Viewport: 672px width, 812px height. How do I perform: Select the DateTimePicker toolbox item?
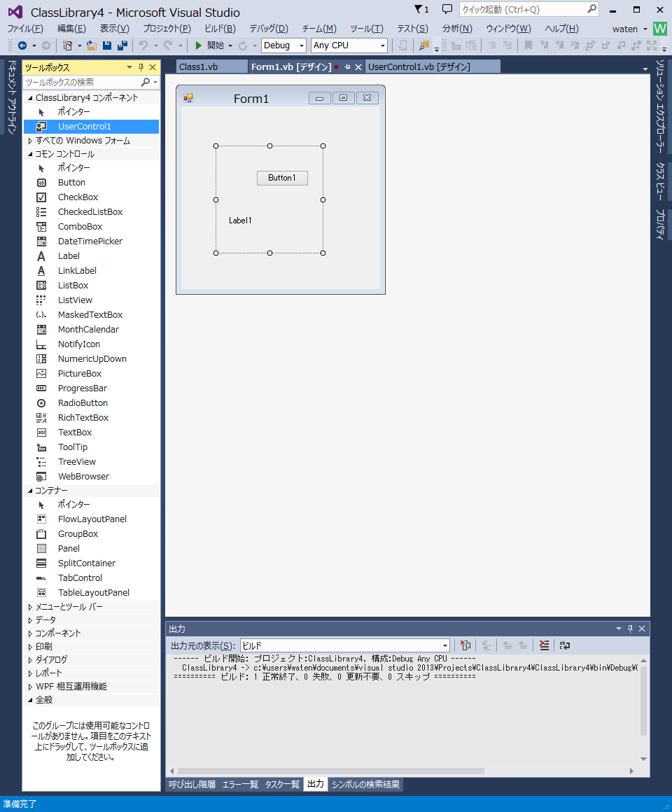(x=91, y=241)
